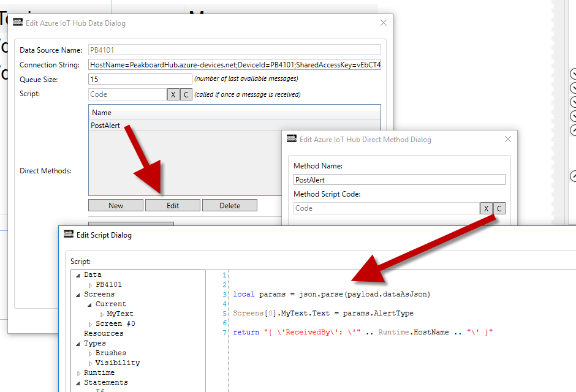Collapse the Types tree node
Image resolution: width=576 pixels, height=392 pixels.
[x=78, y=344]
